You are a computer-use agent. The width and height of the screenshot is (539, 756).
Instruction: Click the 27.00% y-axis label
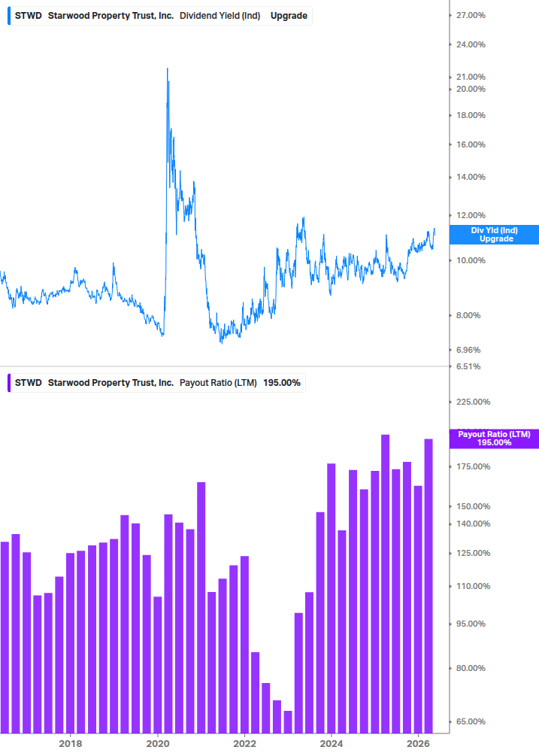pyautogui.click(x=471, y=16)
